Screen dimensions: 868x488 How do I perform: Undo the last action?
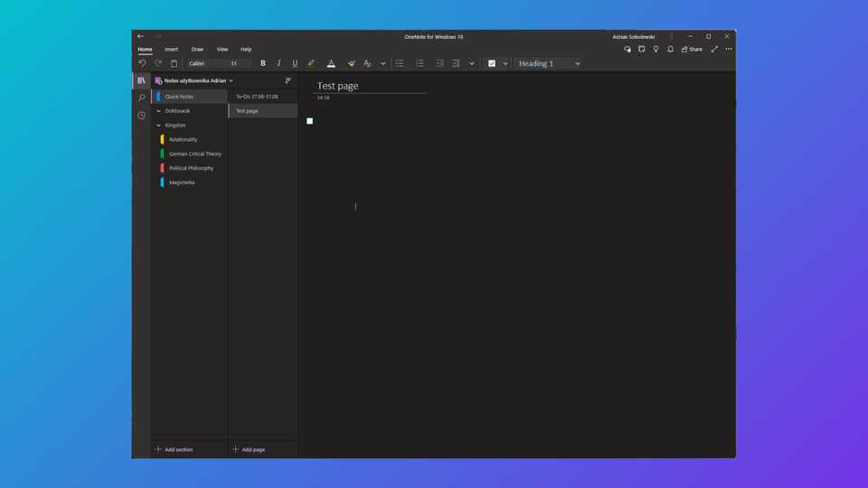[142, 63]
